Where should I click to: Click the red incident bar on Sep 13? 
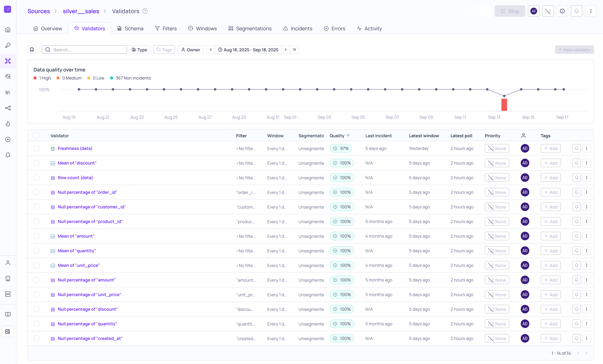point(504,105)
